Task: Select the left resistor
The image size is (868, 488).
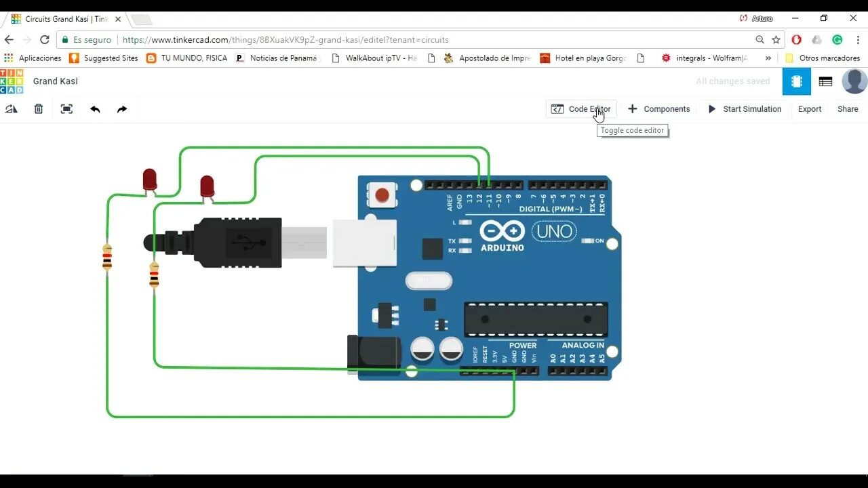Action: click(x=107, y=258)
